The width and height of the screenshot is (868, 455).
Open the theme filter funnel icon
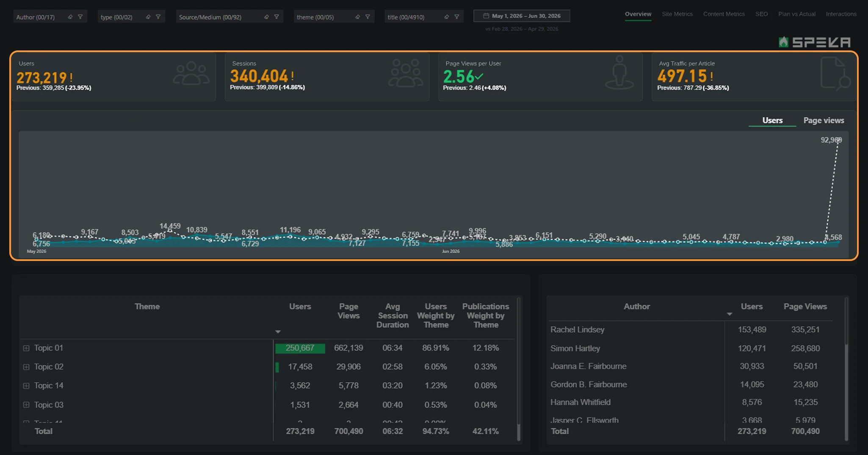(368, 17)
